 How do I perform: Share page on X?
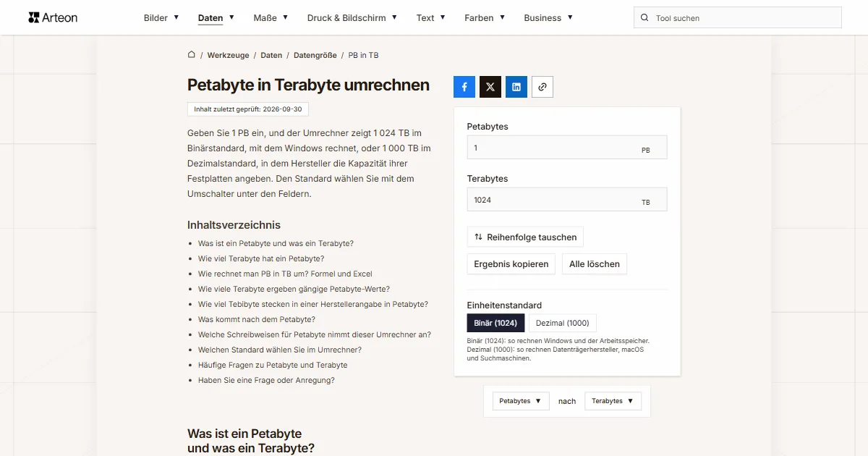point(490,87)
